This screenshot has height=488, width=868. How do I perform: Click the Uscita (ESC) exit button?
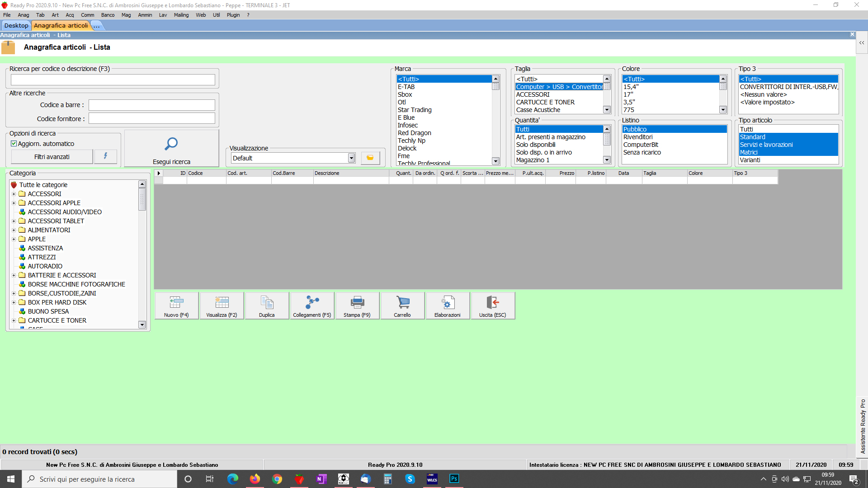pos(493,306)
